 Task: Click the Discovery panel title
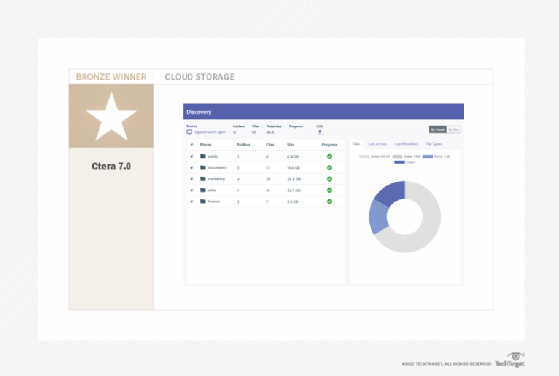tap(199, 112)
